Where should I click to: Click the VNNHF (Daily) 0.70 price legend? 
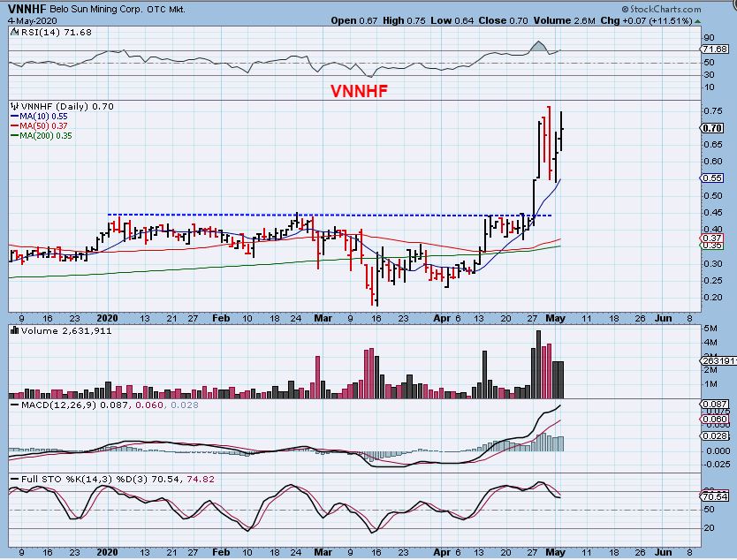pos(67,107)
